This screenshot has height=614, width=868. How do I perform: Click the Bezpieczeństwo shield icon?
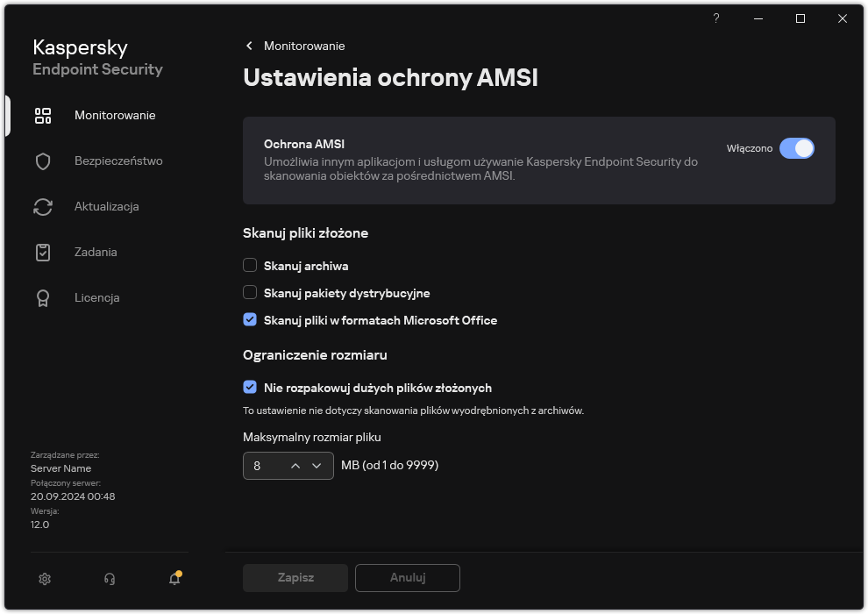43,161
